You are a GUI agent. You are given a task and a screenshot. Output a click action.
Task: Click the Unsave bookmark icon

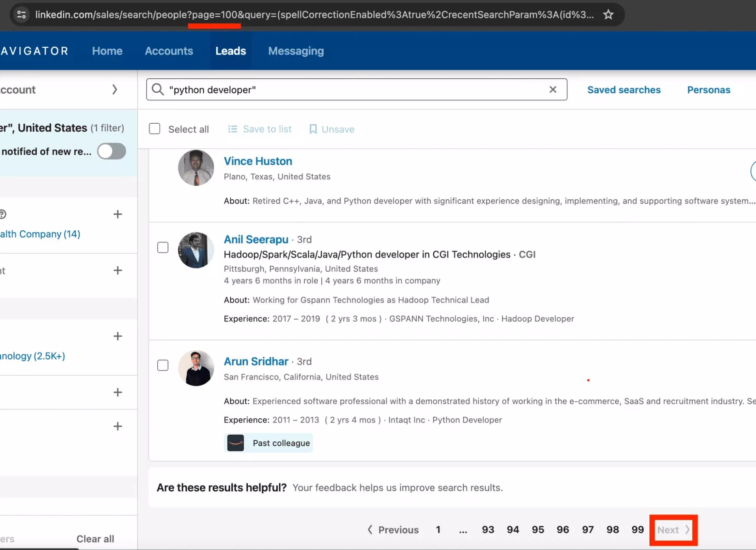tap(313, 129)
